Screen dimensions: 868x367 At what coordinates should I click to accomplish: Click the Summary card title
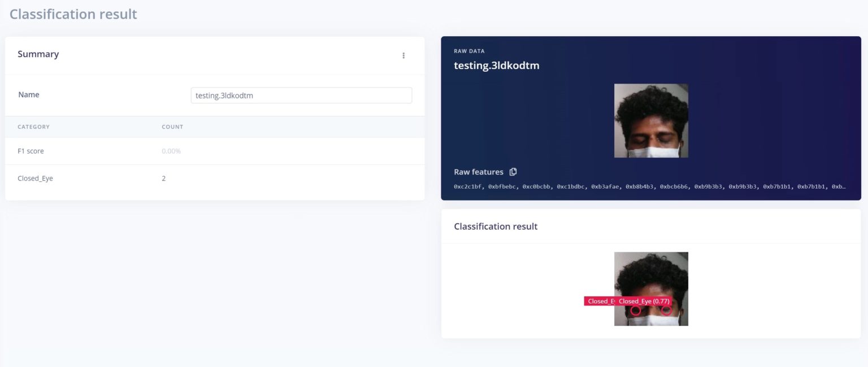click(38, 54)
